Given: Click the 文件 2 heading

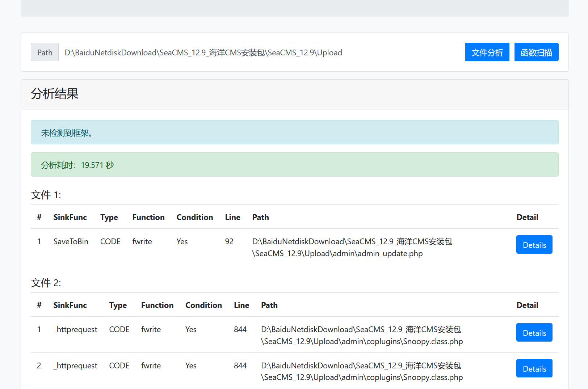Looking at the screenshot, I should (46, 283).
